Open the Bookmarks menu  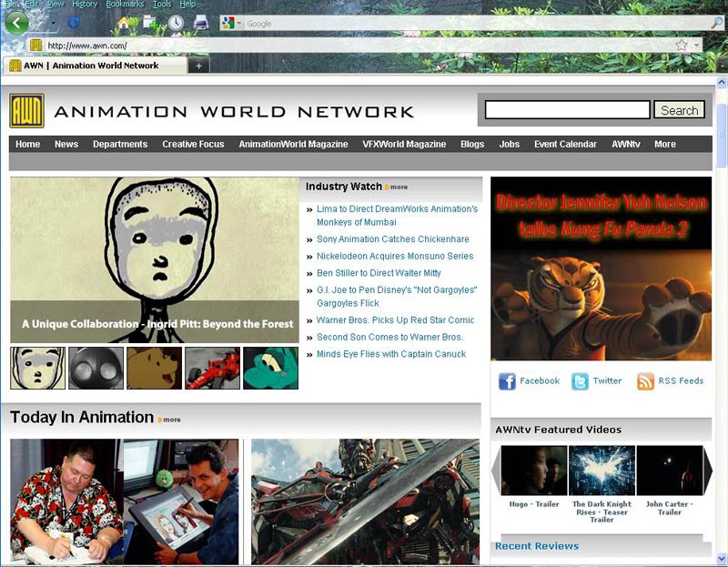point(125,5)
